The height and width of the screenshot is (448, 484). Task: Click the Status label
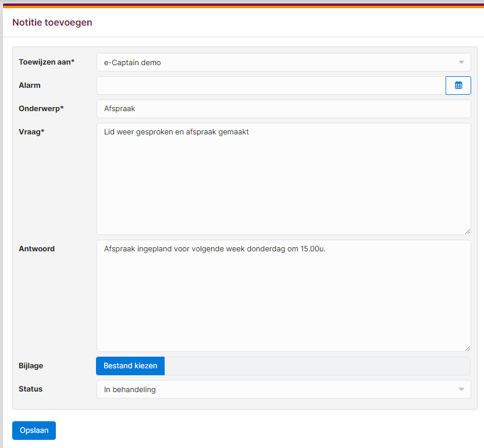(x=31, y=389)
